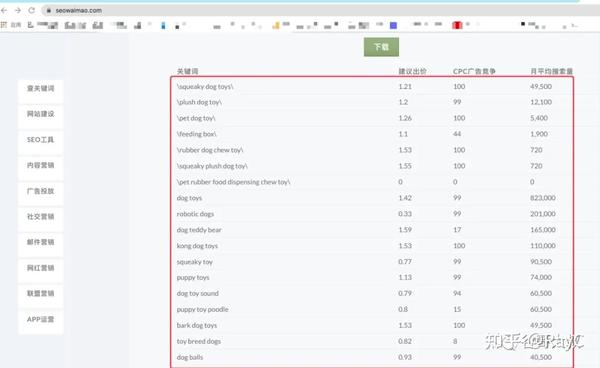Click CPC competition 15 for puppy toy poodle
Screen dimensions: 600x368
[x=457, y=309]
